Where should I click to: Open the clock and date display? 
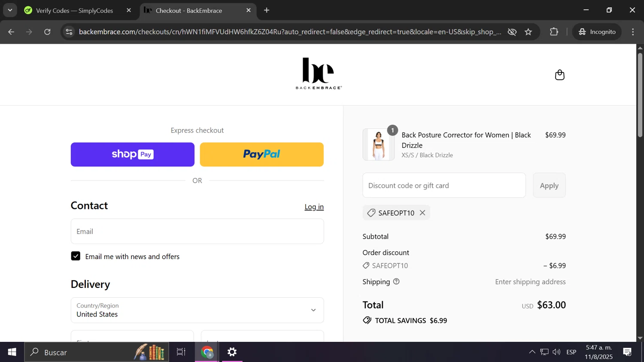pos(599,352)
